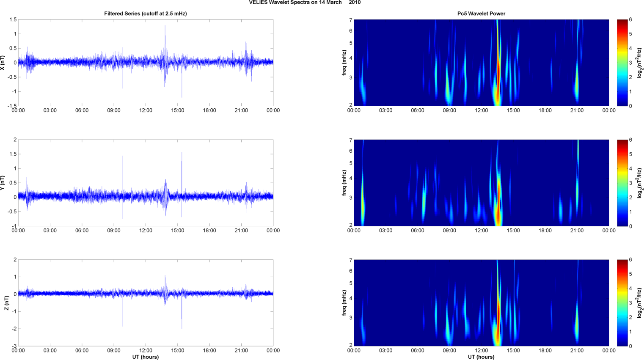The image size is (644, 360).
Task: Click the '6' tick on the top colorbar scale
Action: click(x=630, y=20)
